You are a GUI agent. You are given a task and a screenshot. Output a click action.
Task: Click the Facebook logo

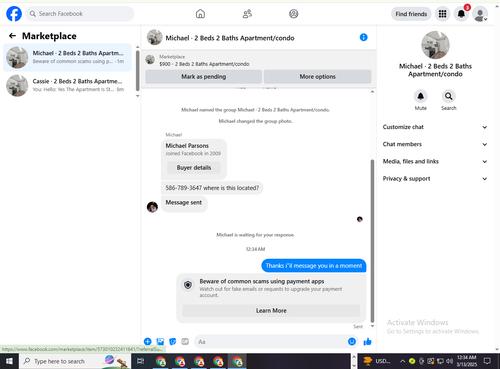(x=14, y=14)
